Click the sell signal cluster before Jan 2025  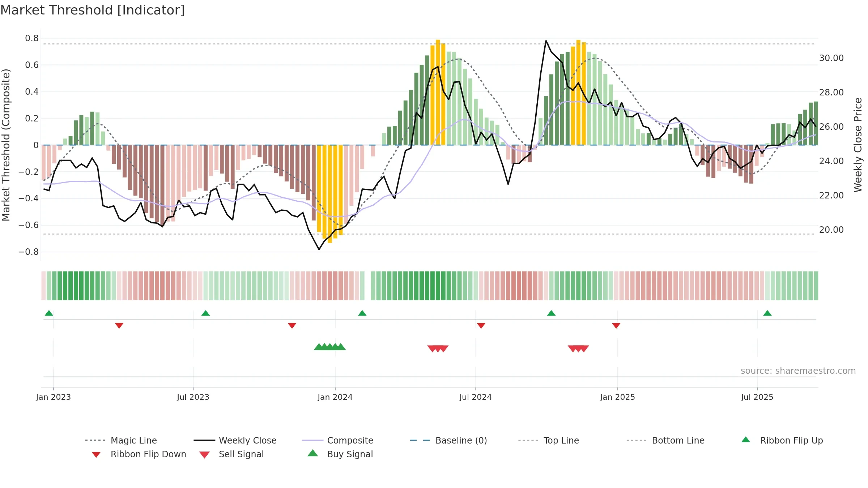point(578,349)
